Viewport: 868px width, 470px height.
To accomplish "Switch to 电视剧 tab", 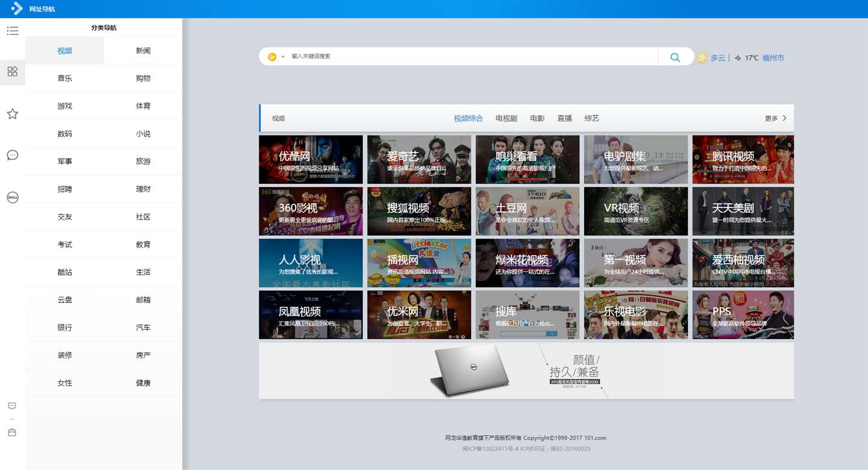I will pyautogui.click(x=506, y=118).
